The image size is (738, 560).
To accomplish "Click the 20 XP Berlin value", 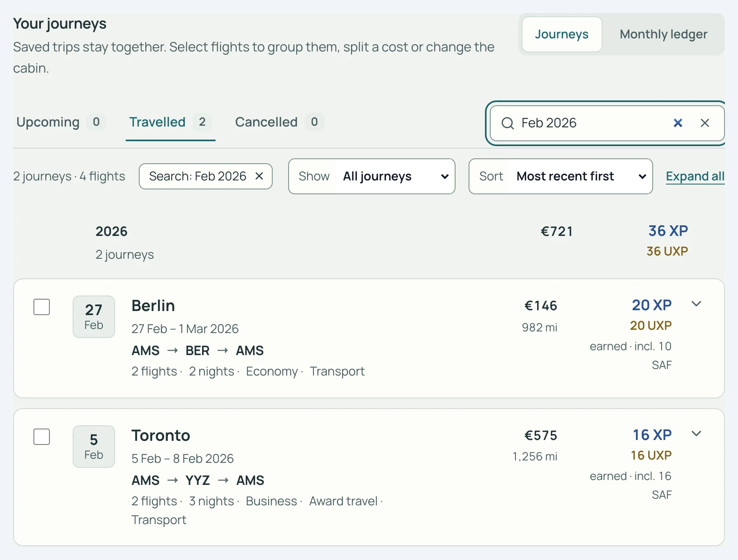I will [x=652, y=305].
